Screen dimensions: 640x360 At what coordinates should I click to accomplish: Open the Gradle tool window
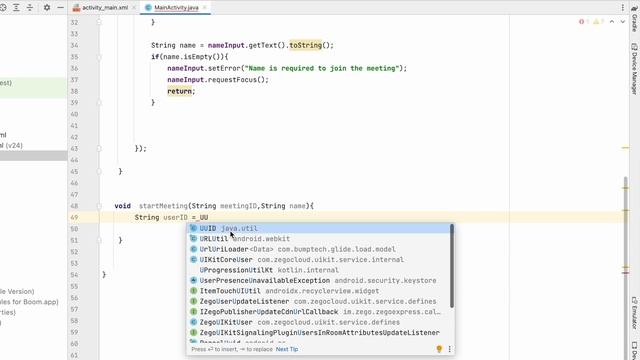pos(635,20)
